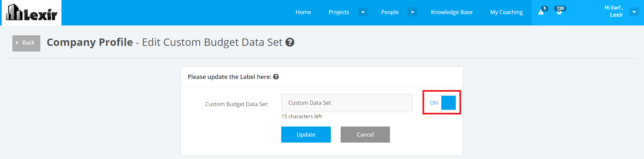Click help icon beside page title

click(290, 43)
